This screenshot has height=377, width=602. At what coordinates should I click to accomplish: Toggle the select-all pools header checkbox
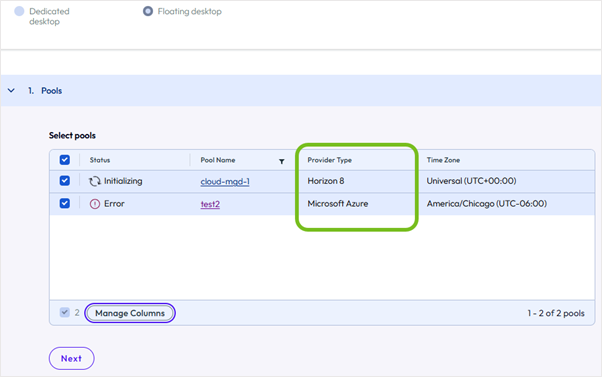pyautogui.click(x=65, y=160)
